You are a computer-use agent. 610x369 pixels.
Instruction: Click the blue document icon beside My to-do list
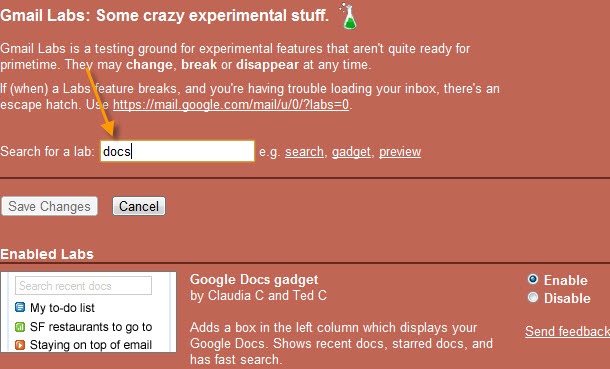[x=20, y=307]
